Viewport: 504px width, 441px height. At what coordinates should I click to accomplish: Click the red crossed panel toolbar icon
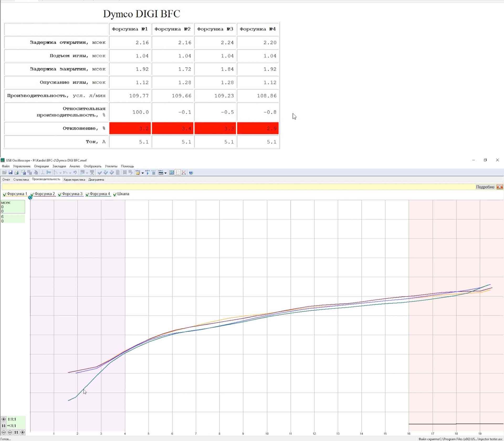[184, 172]
